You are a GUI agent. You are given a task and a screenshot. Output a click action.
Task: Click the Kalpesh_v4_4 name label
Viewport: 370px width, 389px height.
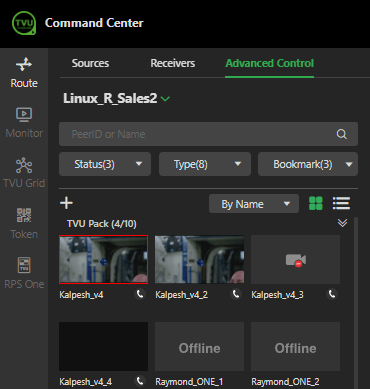[86, 382]
